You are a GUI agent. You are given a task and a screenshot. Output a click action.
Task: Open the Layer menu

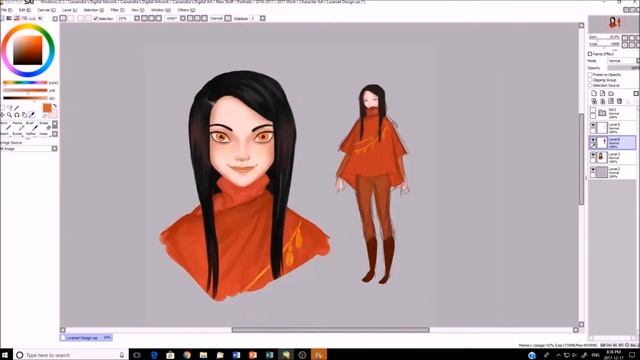click(x=69, y=10)
